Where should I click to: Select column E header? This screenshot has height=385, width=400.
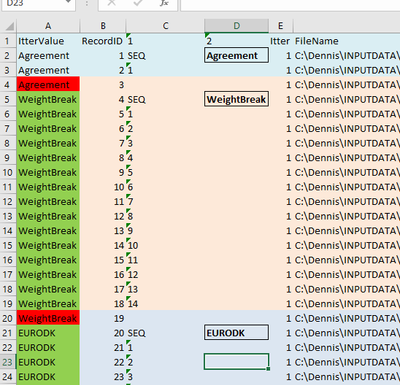coord(281,26)
